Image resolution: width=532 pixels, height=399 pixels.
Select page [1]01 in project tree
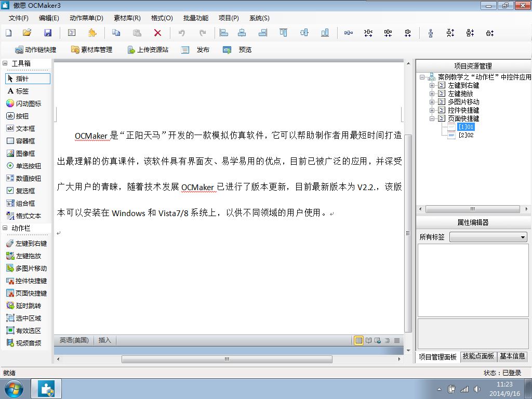click(x=465, y=127)
